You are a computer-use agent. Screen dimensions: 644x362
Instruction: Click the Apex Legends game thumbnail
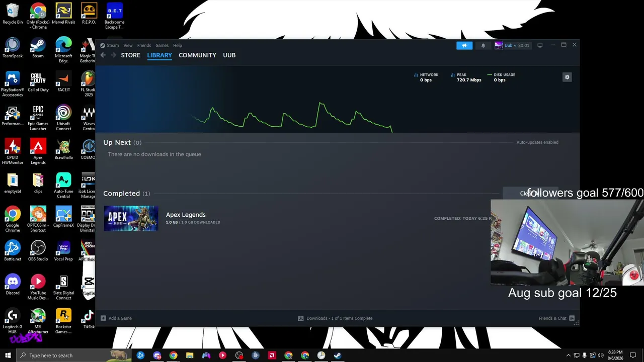click(131, 218)
